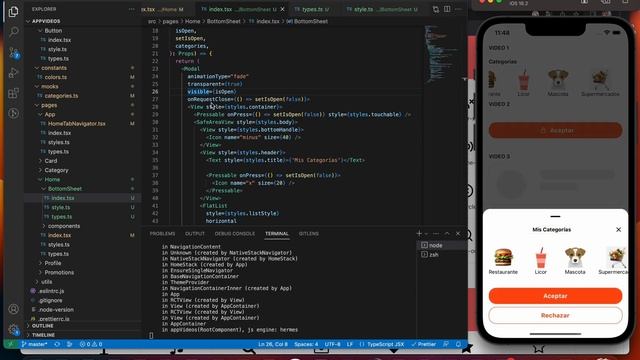Add a new terminal with plus icon
Screen dimensions: 640x360
[x=419, y=233]
